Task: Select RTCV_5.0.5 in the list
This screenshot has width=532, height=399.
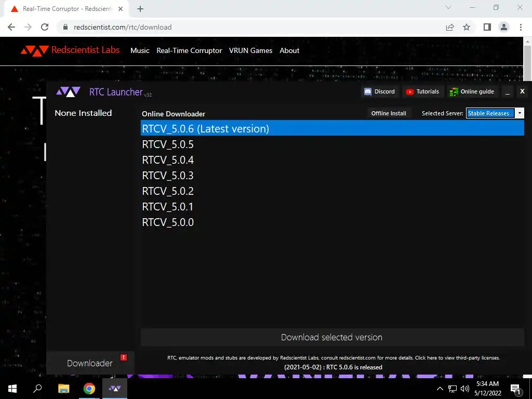Action: [332, 144]
